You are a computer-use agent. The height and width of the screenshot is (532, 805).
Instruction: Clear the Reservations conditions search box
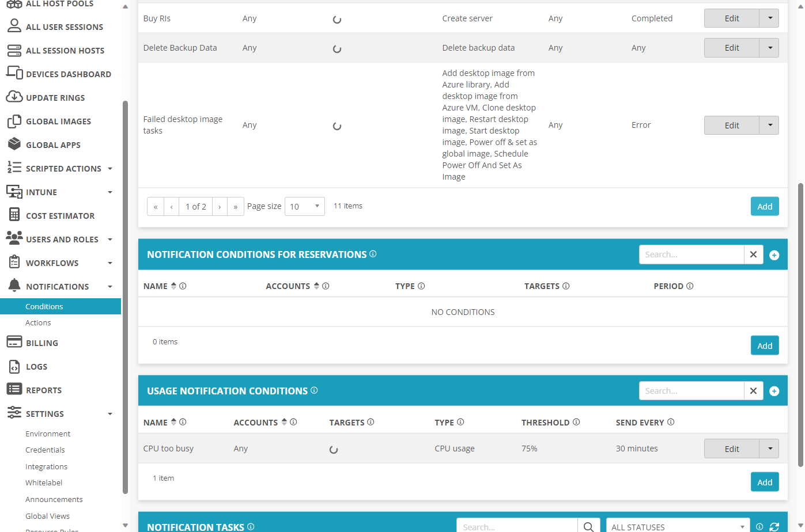pyautogui.click(x=753, y=254)
